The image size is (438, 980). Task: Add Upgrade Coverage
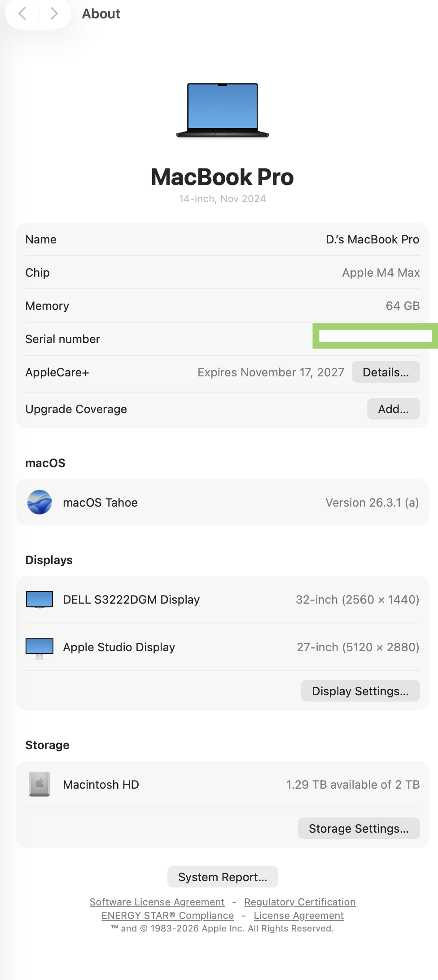pyautogui.click(x=393, y=409)
